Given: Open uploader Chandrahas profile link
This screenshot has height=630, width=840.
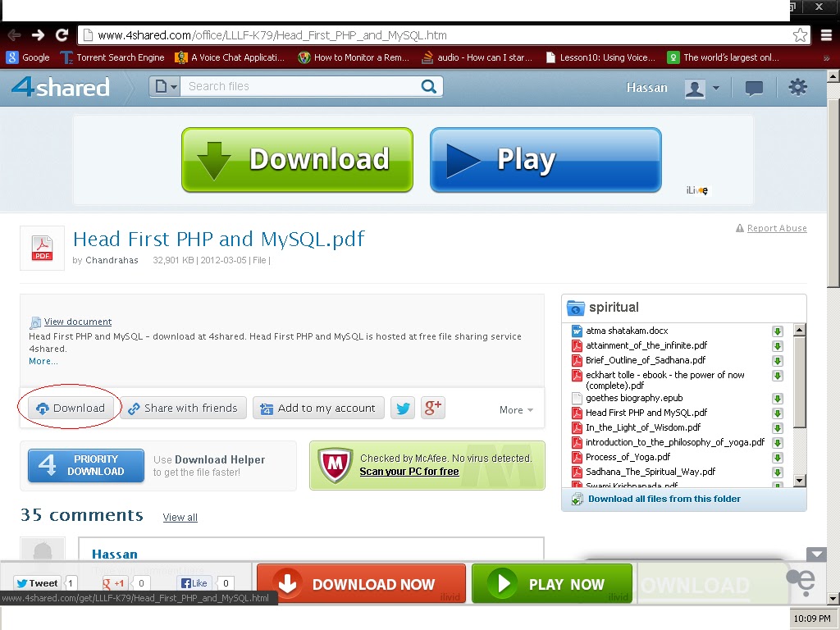Looking at the screenshot, I should coord(112,260).
